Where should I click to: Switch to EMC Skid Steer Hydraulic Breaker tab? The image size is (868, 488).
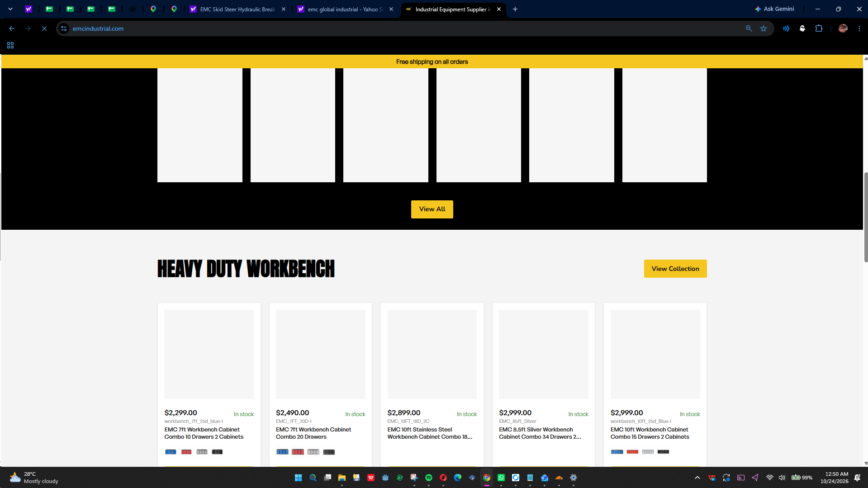coord(238,9)
